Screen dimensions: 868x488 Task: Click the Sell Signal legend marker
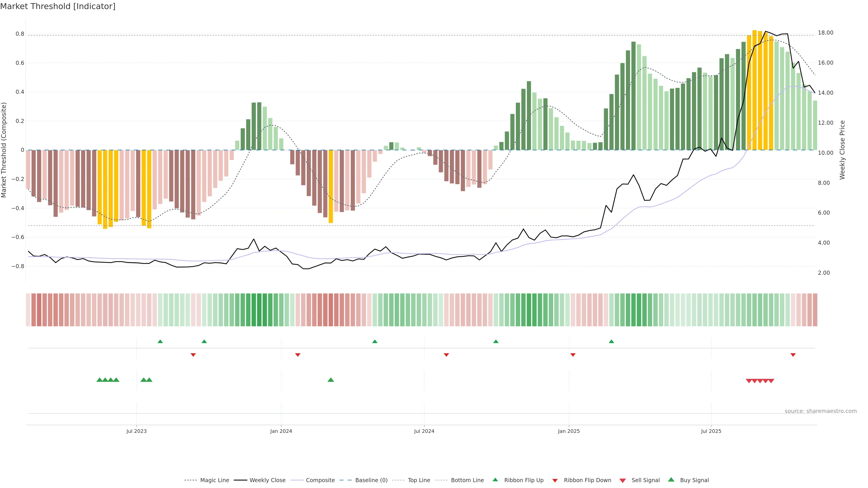point(622,481)
